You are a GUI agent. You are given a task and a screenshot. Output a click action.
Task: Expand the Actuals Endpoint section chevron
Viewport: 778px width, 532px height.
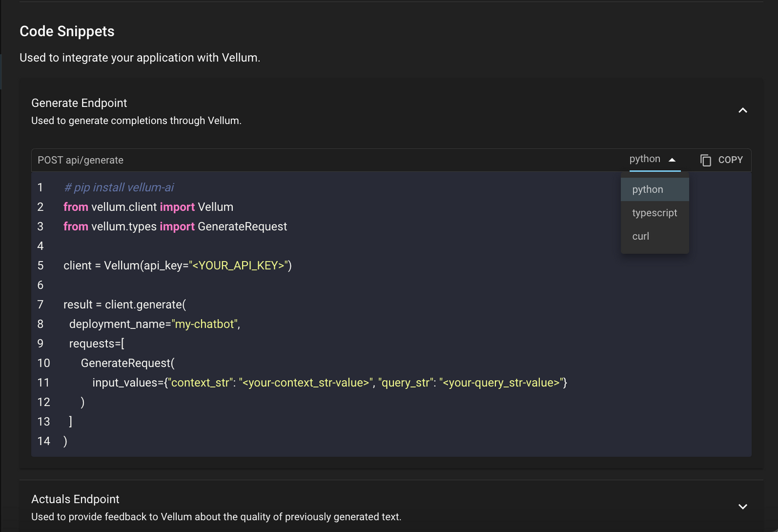pyautogui.click(x=743, y=507)
